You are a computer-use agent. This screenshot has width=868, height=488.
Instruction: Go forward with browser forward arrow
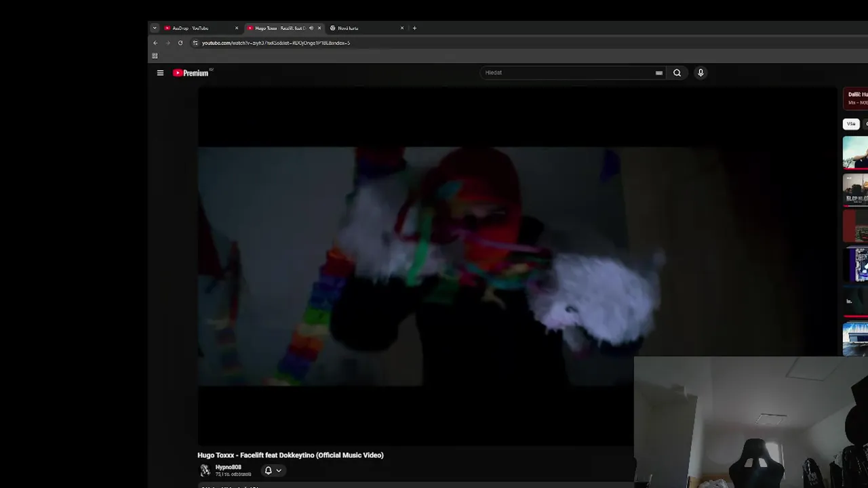[167, 43]
